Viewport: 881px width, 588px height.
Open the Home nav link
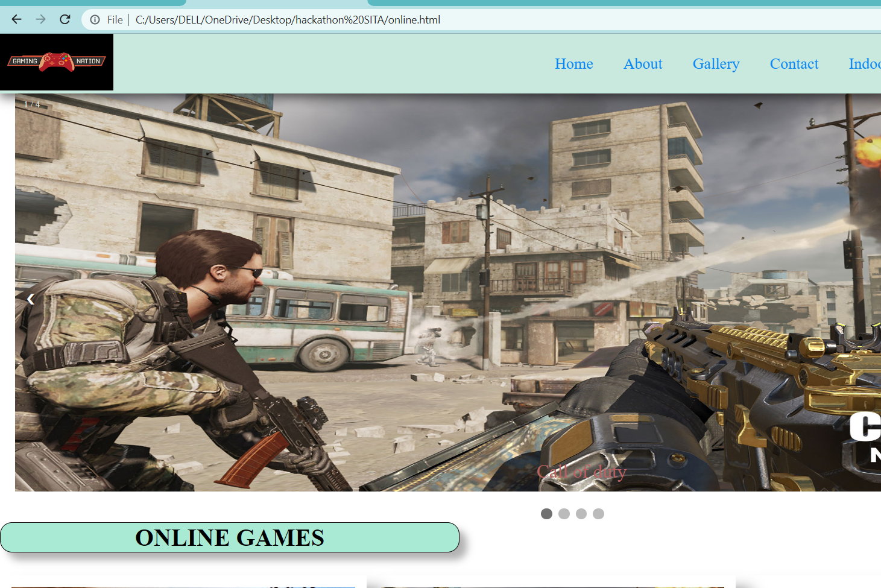(x=574, y=64)
